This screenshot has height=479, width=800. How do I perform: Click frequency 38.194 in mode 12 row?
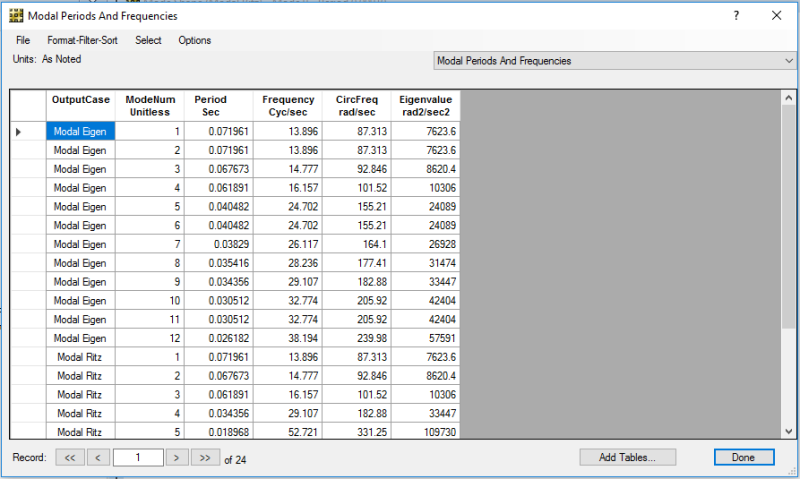pyautogui.click(x=288, y=338)
